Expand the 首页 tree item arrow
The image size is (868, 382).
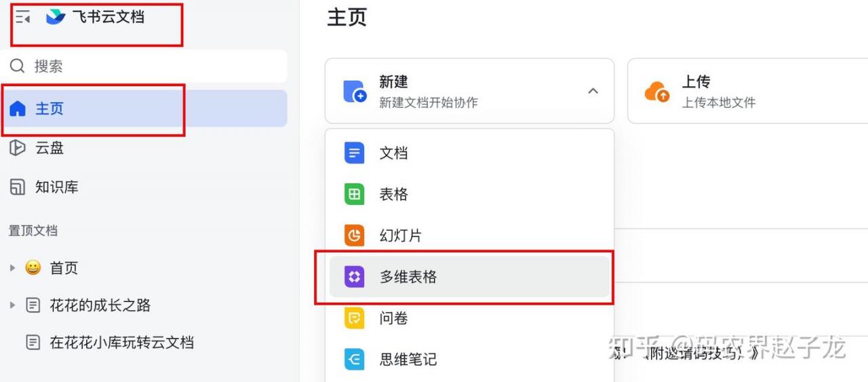coord(12,268)
